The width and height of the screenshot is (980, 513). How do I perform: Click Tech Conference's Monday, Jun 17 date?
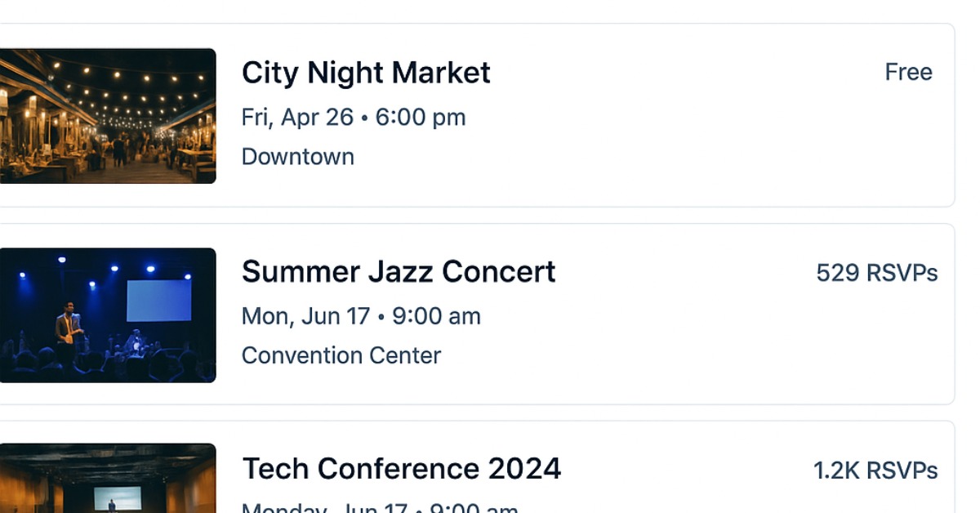click(x=324, y=508)
